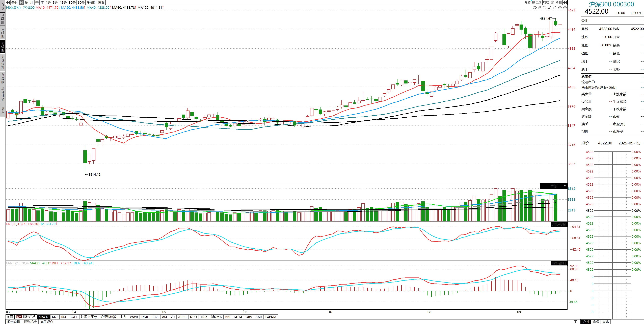
Task: Zoom out with the minus circle icon
Action: coord(565,8)
